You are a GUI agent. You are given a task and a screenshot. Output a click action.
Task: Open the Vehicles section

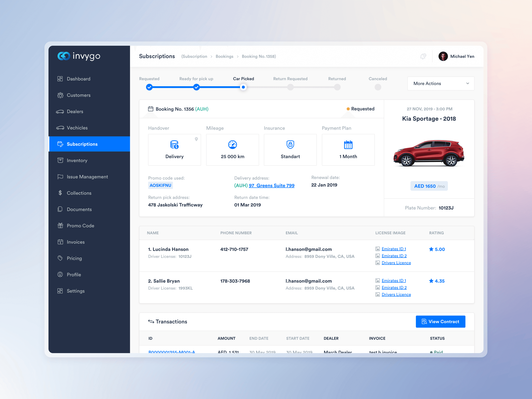[x=77, y=128]
